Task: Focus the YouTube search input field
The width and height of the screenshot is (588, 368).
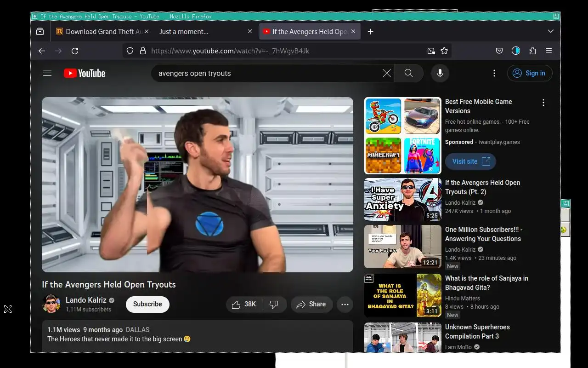Action: pyautogui.click(x=269, y=73)
